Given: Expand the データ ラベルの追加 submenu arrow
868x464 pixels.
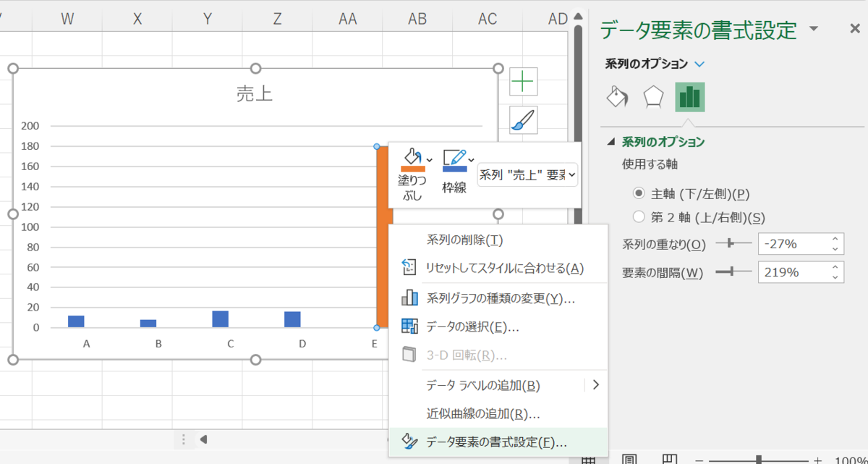Looking at the screenshot, I should tap(595, 385).
